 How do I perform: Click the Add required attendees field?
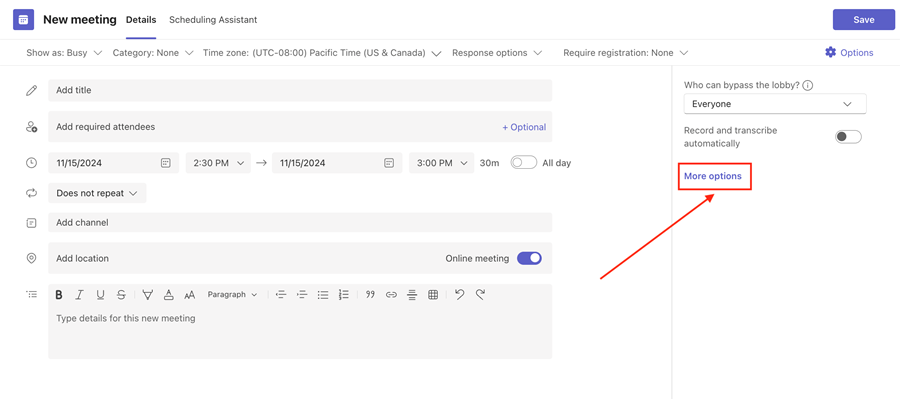point(300,127)
